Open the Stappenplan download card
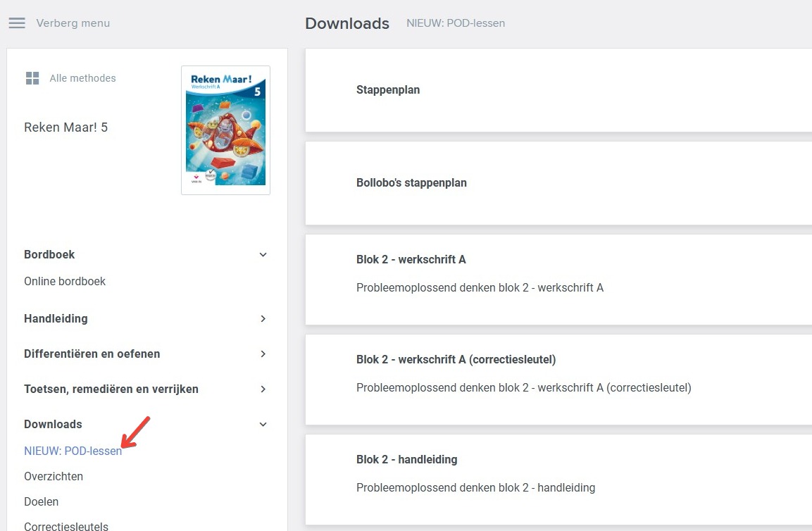The height and width of the screenshot is (531, 812). point(388,90)
